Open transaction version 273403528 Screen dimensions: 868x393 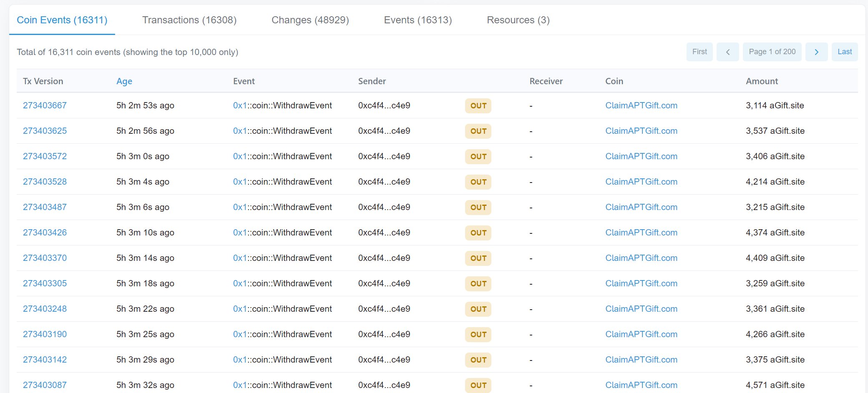[x=45, y=182]
